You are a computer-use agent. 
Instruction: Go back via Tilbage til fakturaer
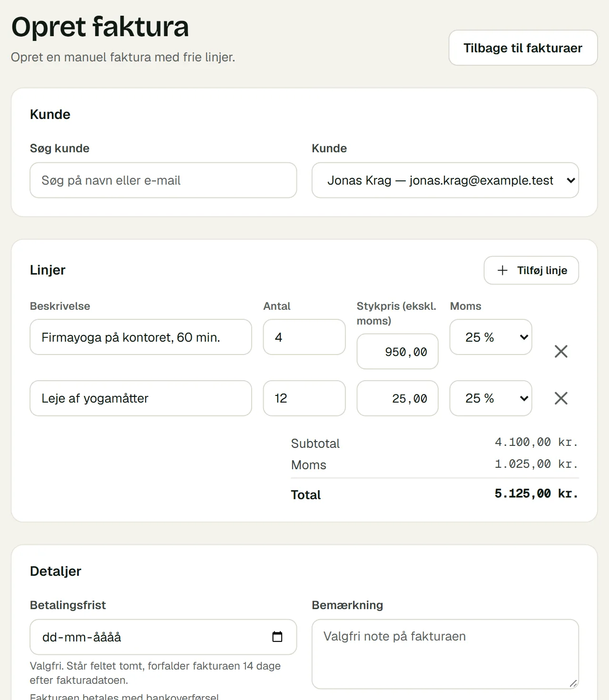coord(523,48)
